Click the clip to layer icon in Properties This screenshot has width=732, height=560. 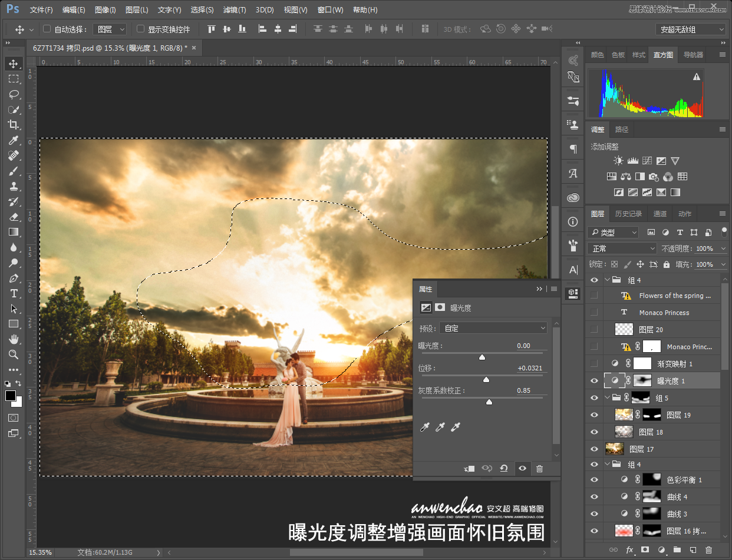point(470,469)
